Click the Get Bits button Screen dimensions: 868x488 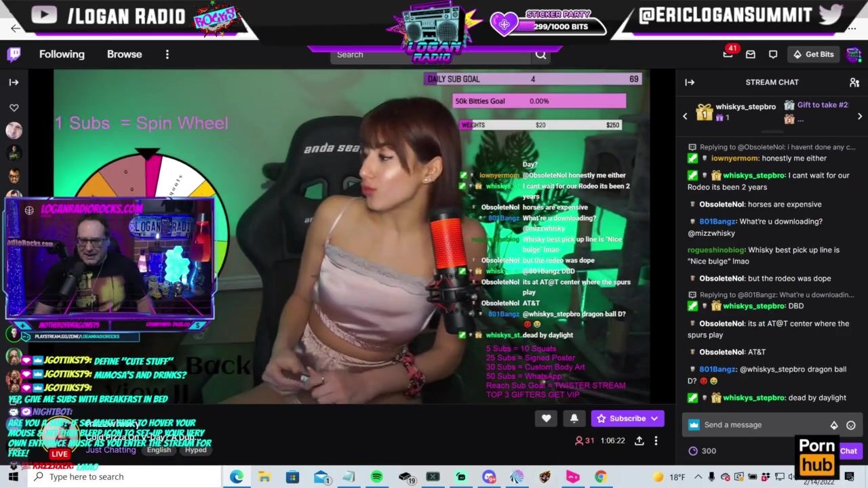814,54
